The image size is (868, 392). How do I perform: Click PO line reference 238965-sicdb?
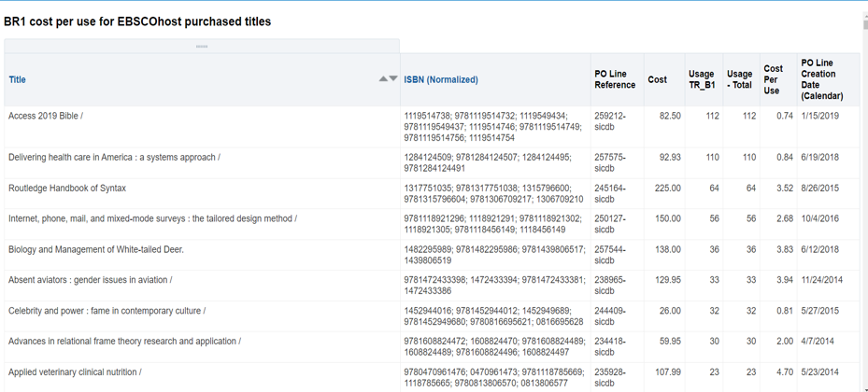[x=610, y=286]
